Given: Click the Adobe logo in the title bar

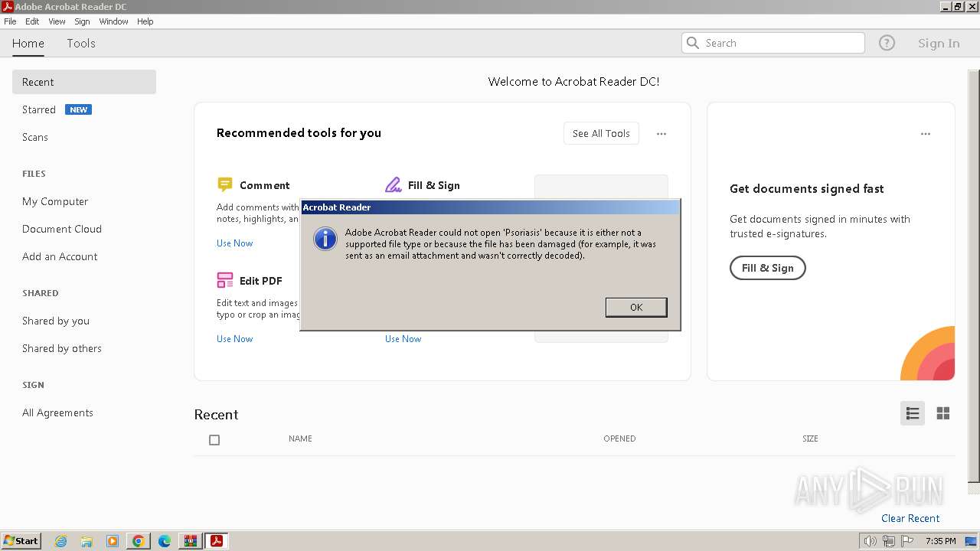Looking at the screenshot, I should point(8,7).
